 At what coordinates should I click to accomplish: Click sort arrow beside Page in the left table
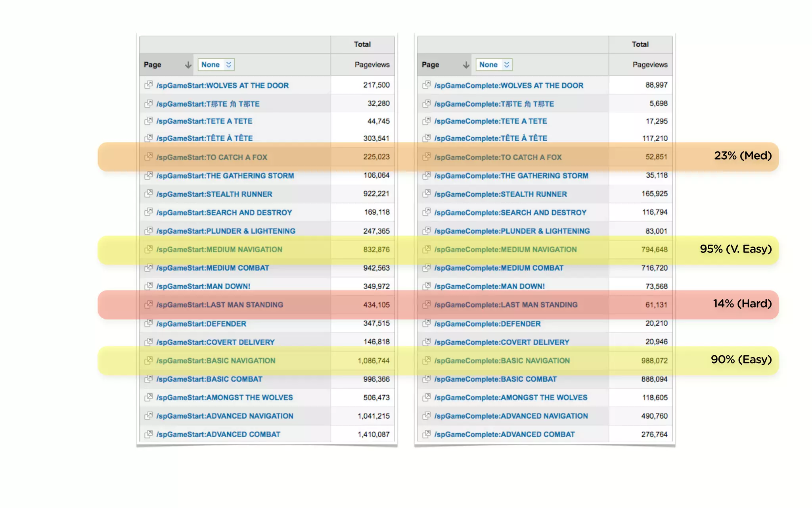(x=188, y=65)
